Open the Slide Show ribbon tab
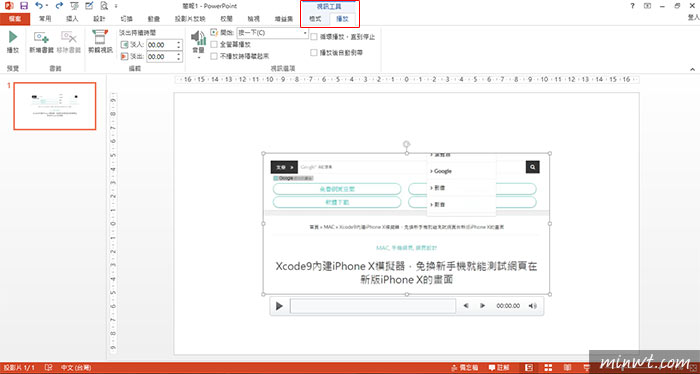 [x=190, y=19]
